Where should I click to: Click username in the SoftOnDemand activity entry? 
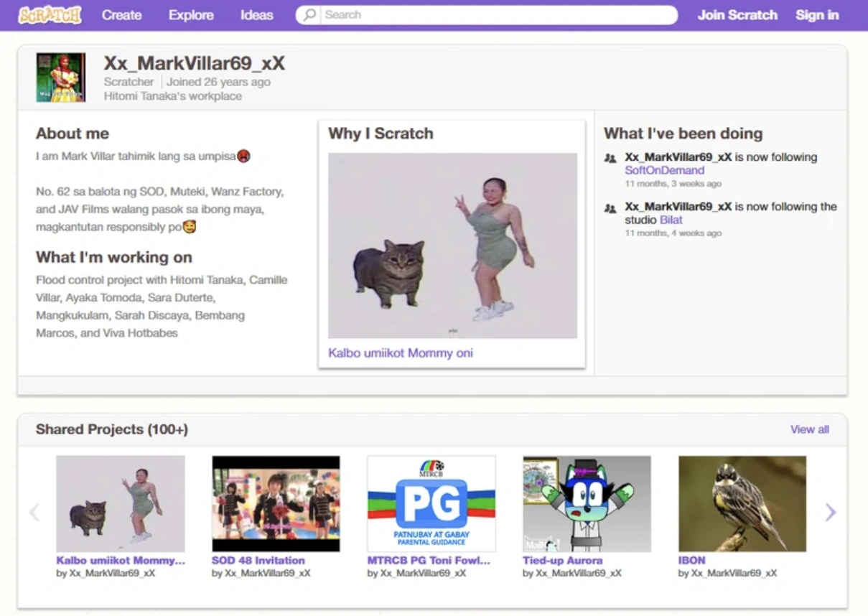coord(678,157)
